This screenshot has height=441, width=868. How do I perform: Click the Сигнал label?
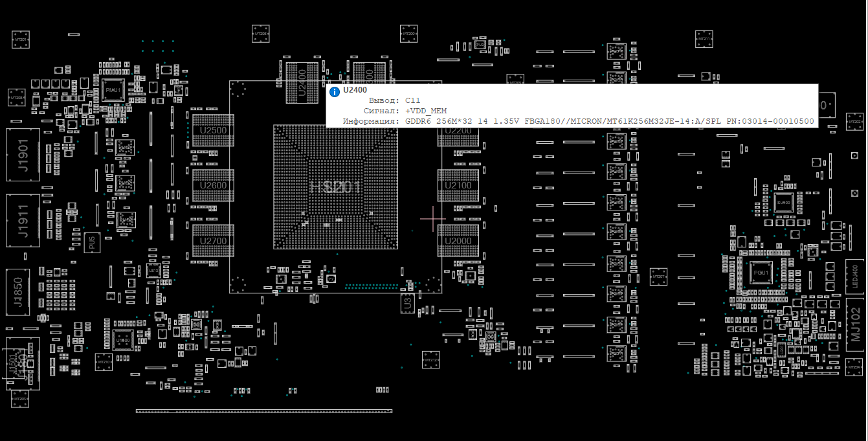382,111
